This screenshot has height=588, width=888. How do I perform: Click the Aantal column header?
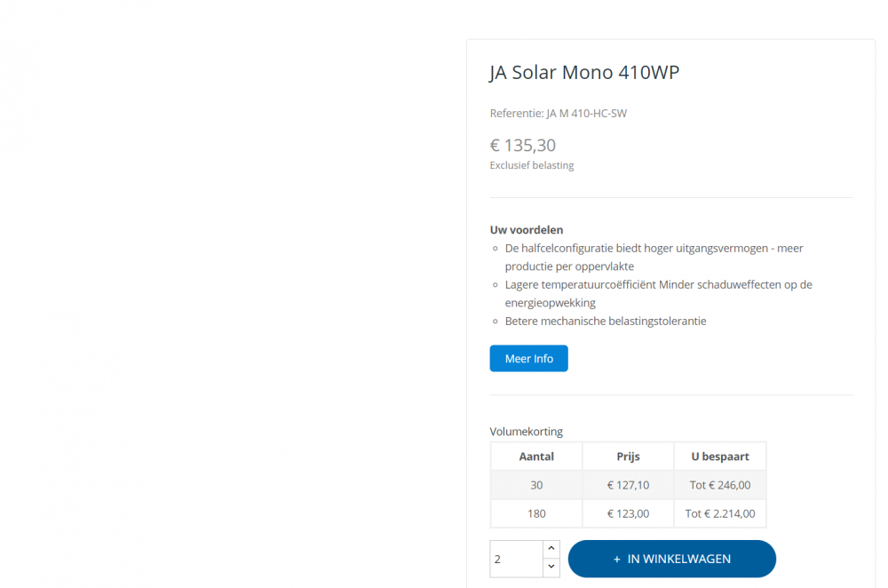[536, 457]
